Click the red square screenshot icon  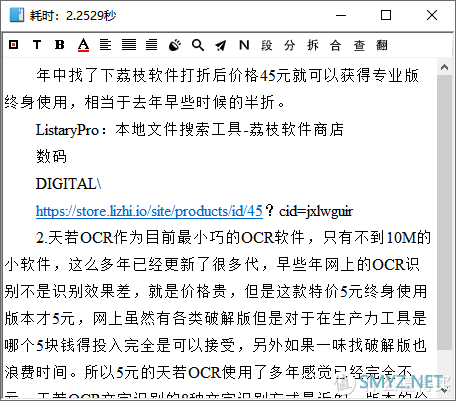pos(13,45)
